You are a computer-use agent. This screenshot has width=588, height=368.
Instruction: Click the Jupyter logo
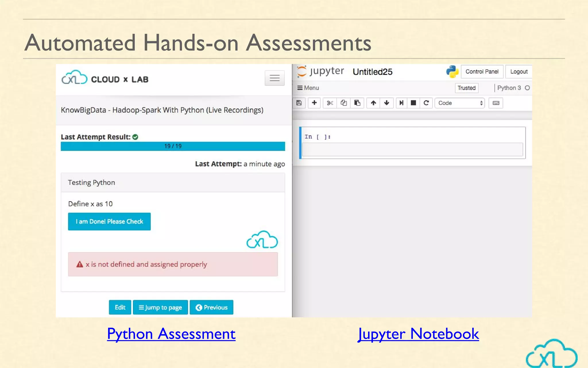[320, 71]
